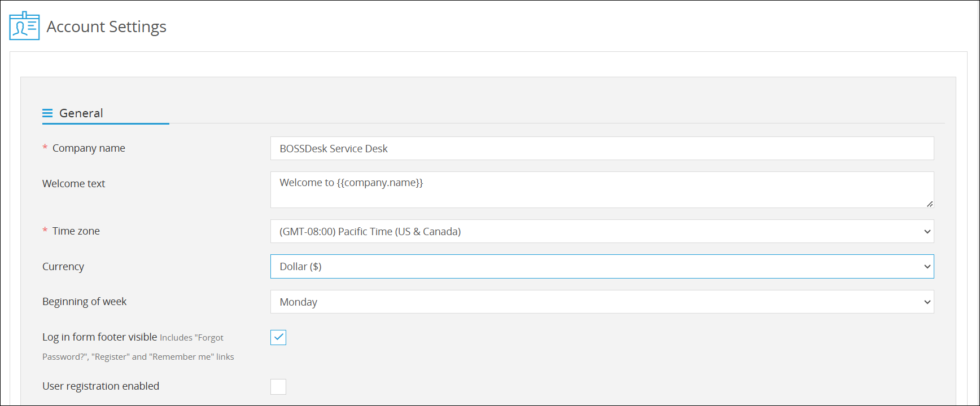Click the Account Settings page title
Image resolution: width=980 pixels, height=406 pixels.
click(106, 27)
